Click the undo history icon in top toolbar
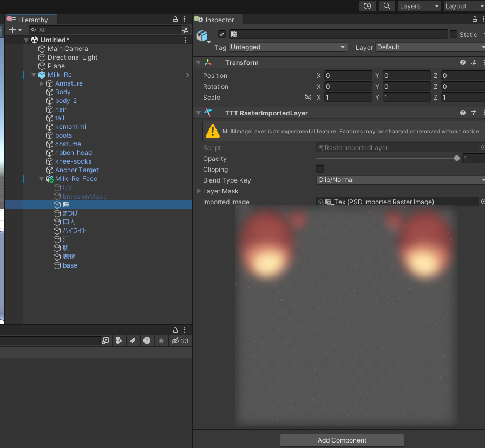485x448 pixels. click(x=368, y=6)
